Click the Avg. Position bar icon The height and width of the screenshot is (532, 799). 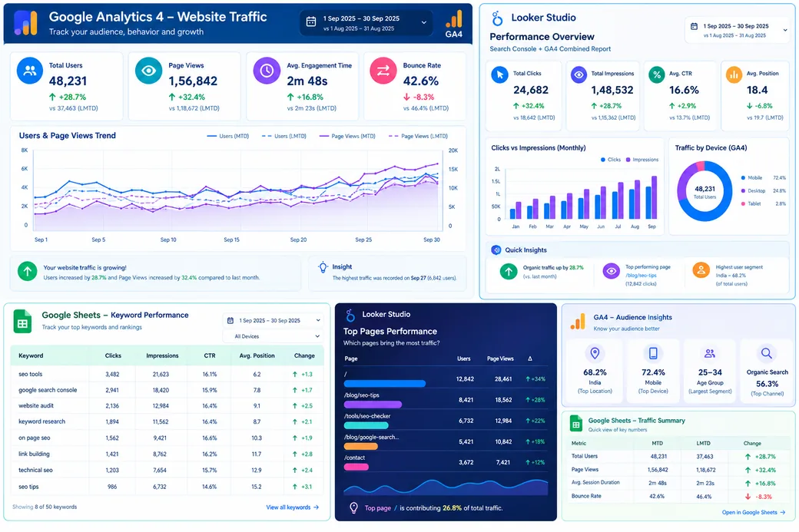click(734, 74)
